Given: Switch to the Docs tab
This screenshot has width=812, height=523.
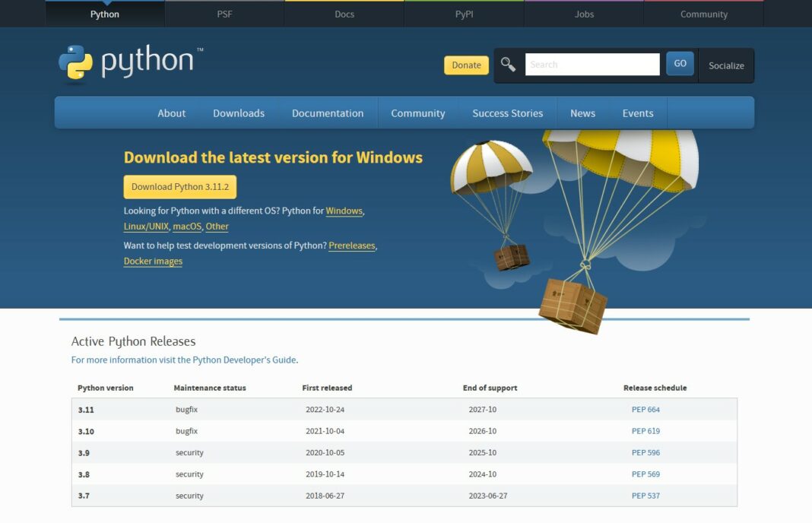Looking at the screenshot, I should pos(344,13).
